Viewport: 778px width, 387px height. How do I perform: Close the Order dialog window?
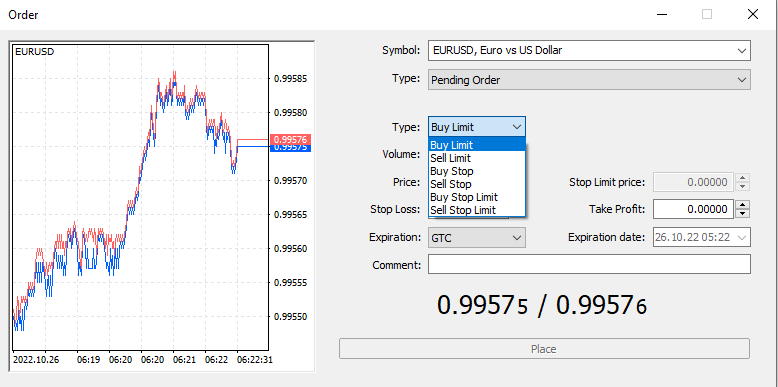pos(752,14)
